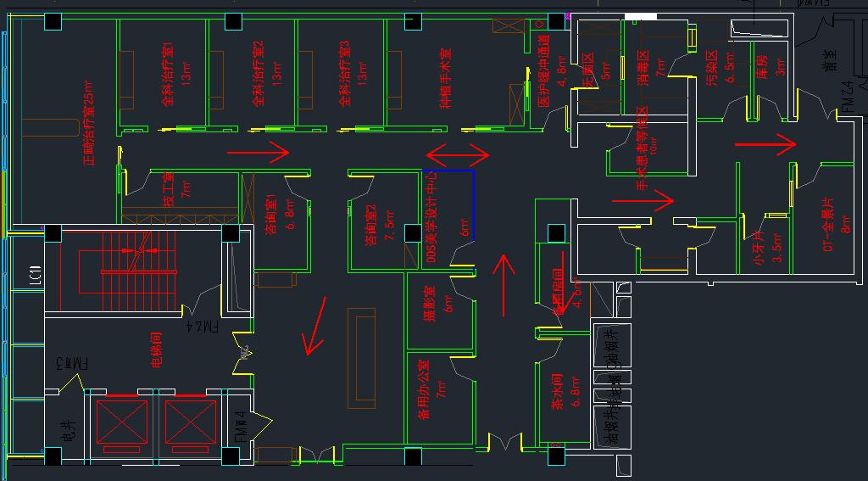This screenshot has height=481, width=868.
Task: Click the double-headed red arrow
Action: tap(457, 155)
